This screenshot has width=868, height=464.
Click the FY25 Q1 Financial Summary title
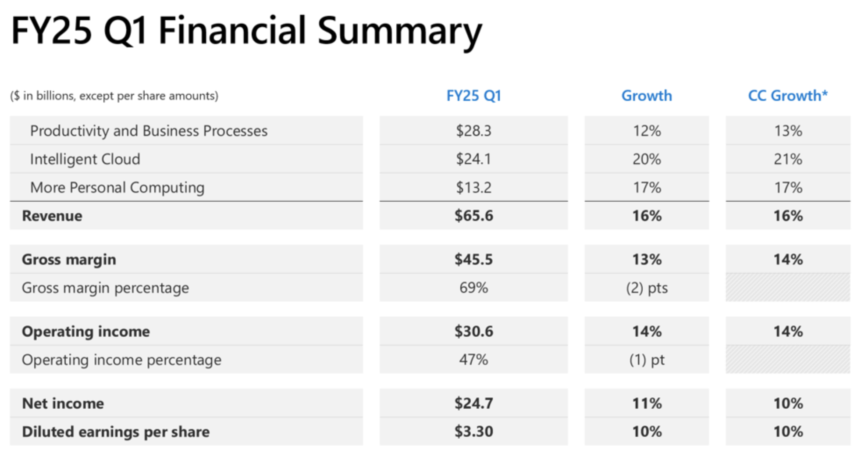(x=246, y=31)
